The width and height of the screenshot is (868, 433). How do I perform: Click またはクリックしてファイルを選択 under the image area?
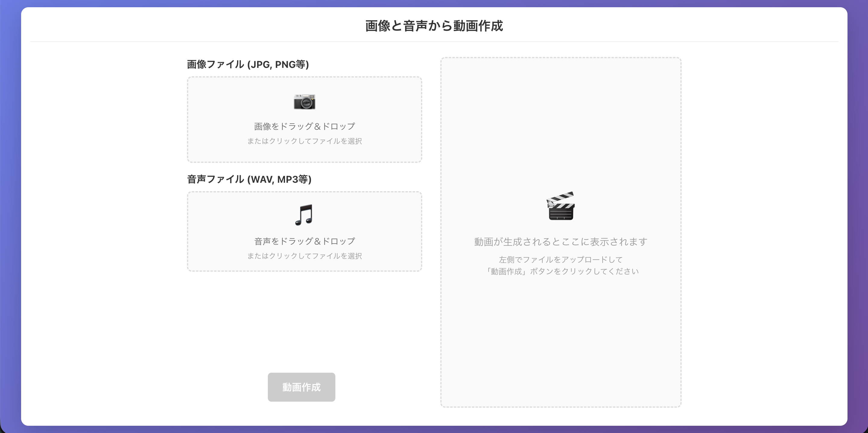pyautogui.click(x=304, y=141)
